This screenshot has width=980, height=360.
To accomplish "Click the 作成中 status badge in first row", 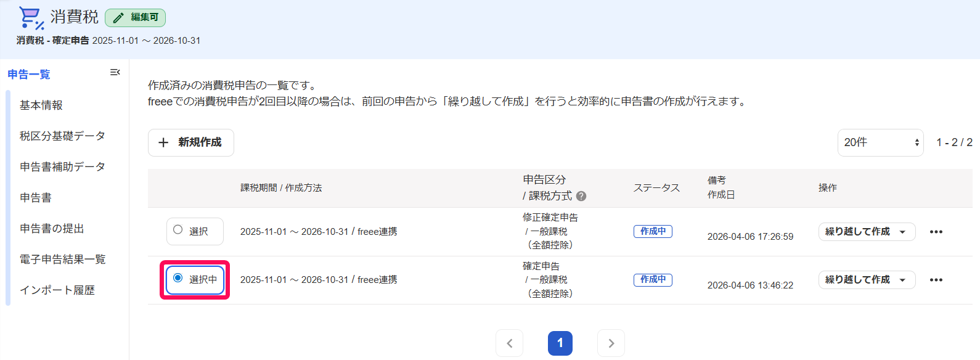I will 653,232.
